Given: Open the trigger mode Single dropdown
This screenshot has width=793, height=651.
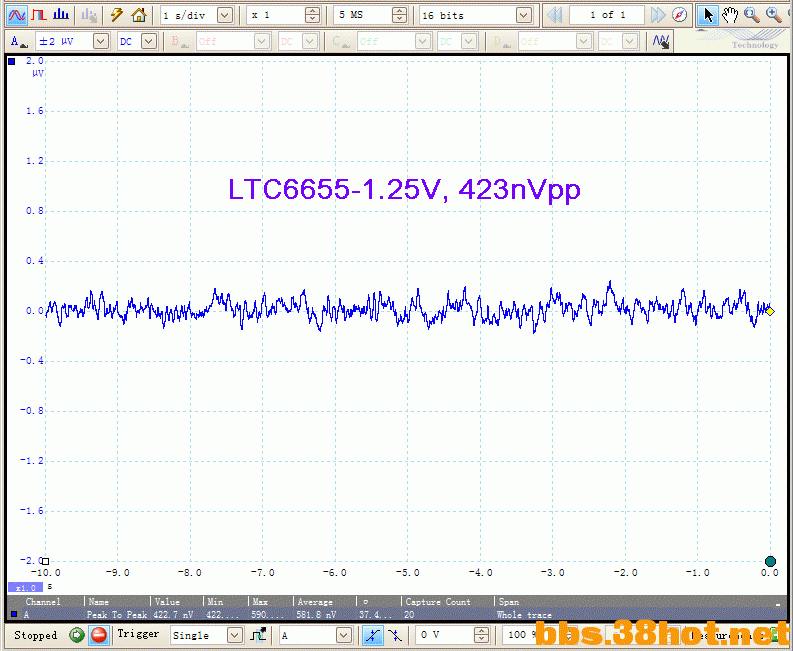Looking at the screenshot, I should click(235, 635).
